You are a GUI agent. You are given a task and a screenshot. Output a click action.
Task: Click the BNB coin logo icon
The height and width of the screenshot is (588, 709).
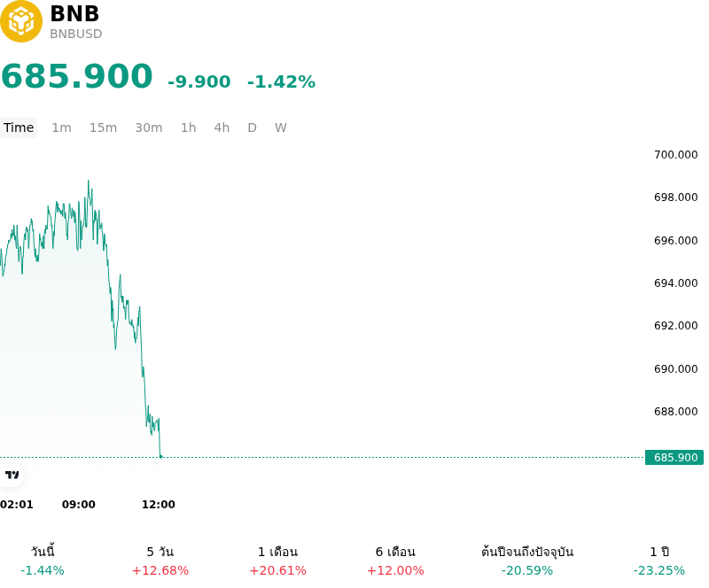[x=21, y=21]
